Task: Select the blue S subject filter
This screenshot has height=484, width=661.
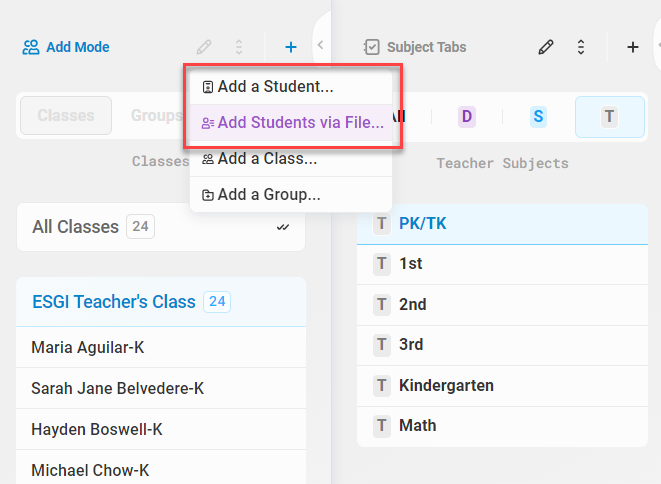Action: coord(538,116)
